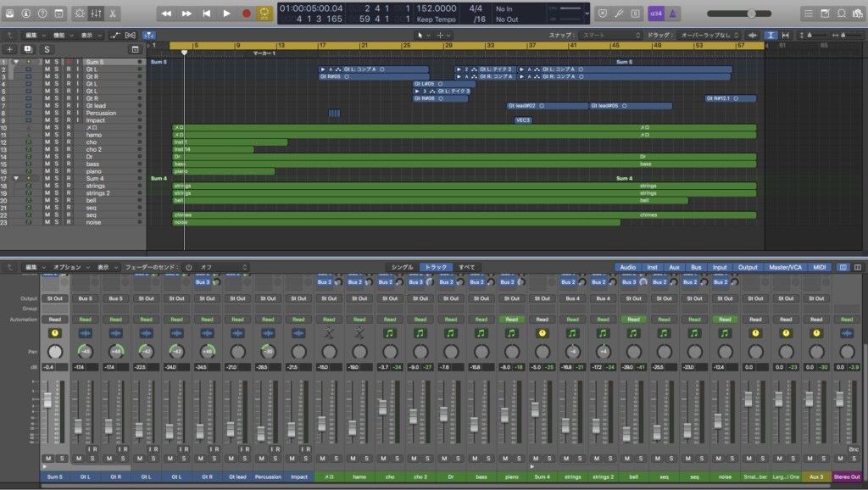Open List Editors icon
The height and width of the screenshot is (490, 868).
(x=808, y=14)
